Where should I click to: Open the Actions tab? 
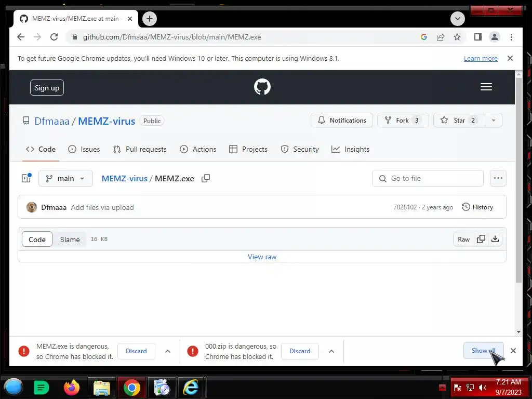(198, 149)
